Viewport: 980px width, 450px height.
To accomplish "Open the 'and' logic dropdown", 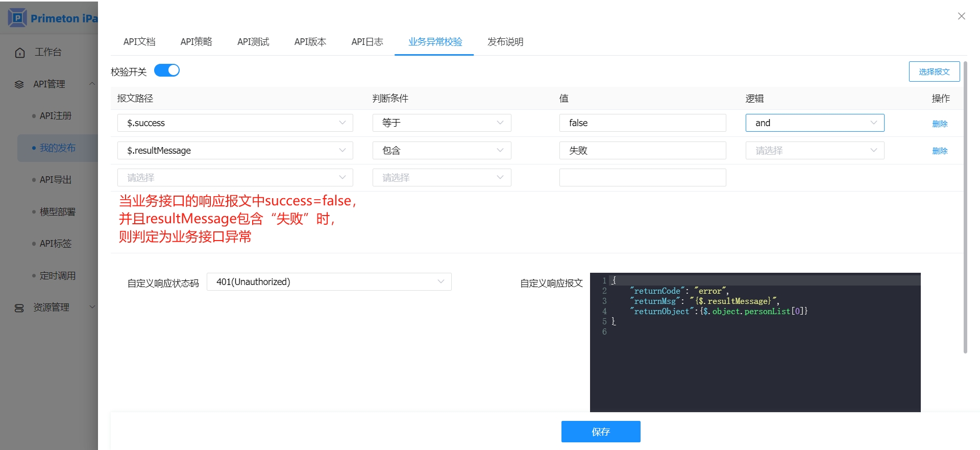I will tap(814, 123).
